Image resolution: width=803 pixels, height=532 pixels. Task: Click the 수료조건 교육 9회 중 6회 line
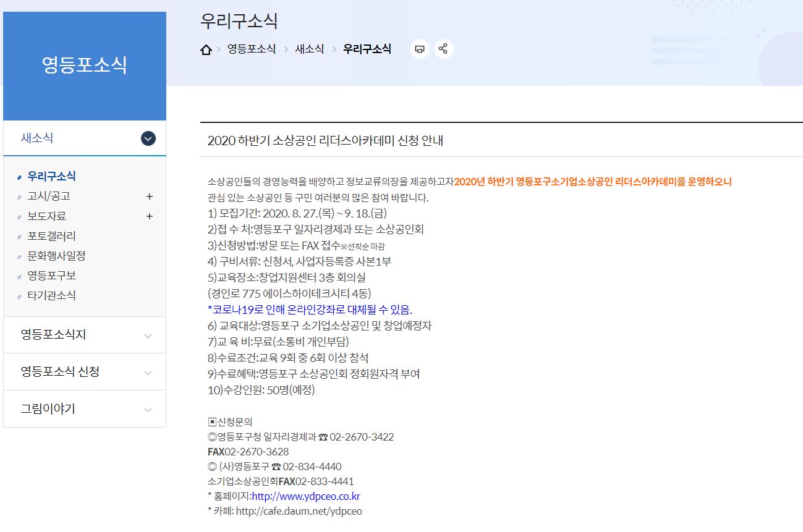[x=288, y=358]
